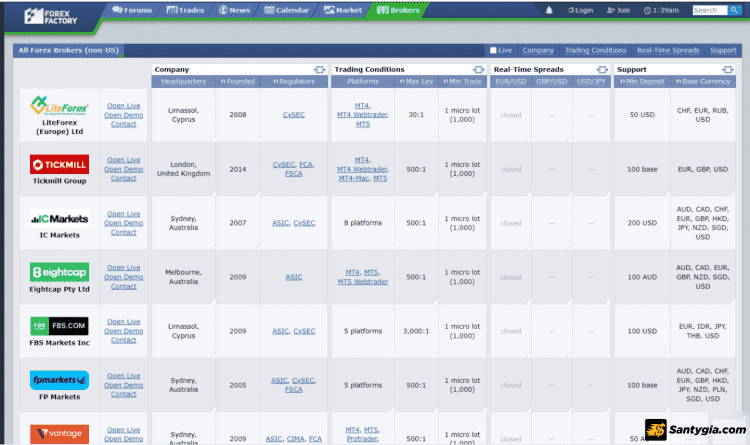
Task: Sort by Platforms column
Action: click(363, 81)
